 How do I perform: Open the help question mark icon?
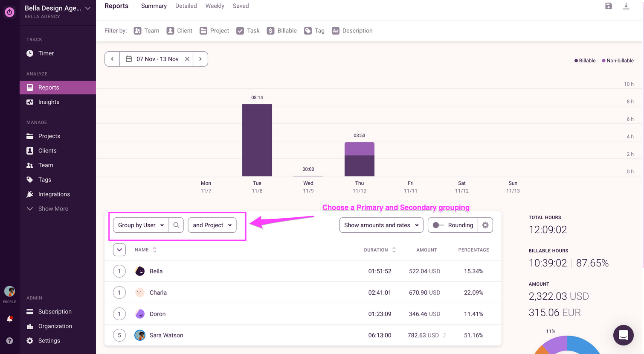click(x=9, y=340)
